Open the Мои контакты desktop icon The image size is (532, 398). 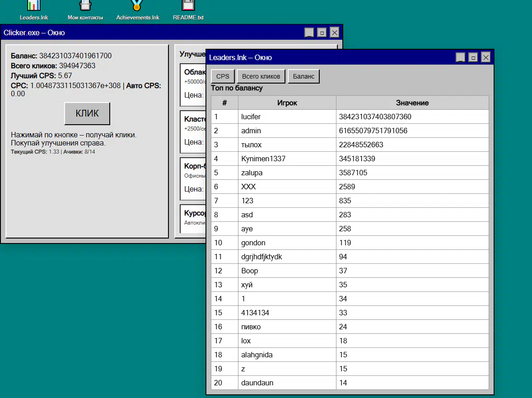click(x=85, y=6)
